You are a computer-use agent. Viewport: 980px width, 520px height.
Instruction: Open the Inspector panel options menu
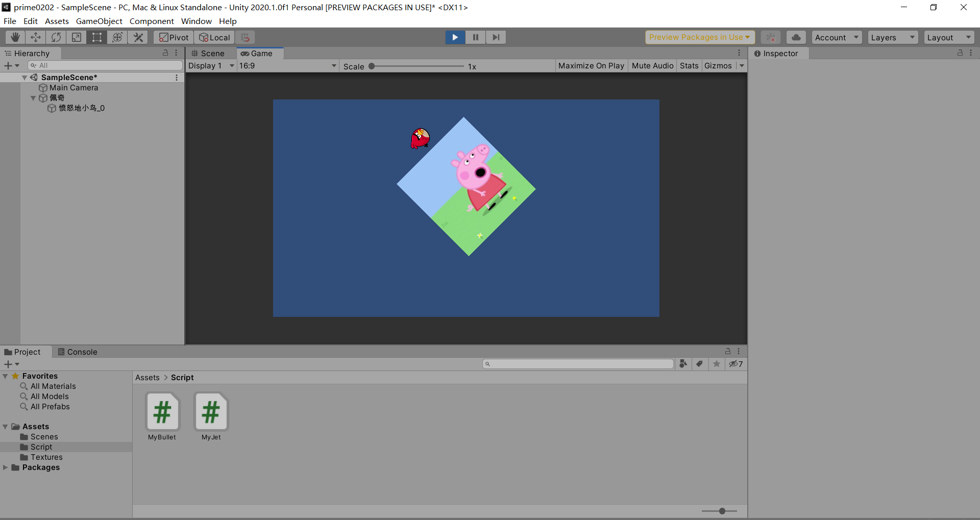(x=971, y=53)
